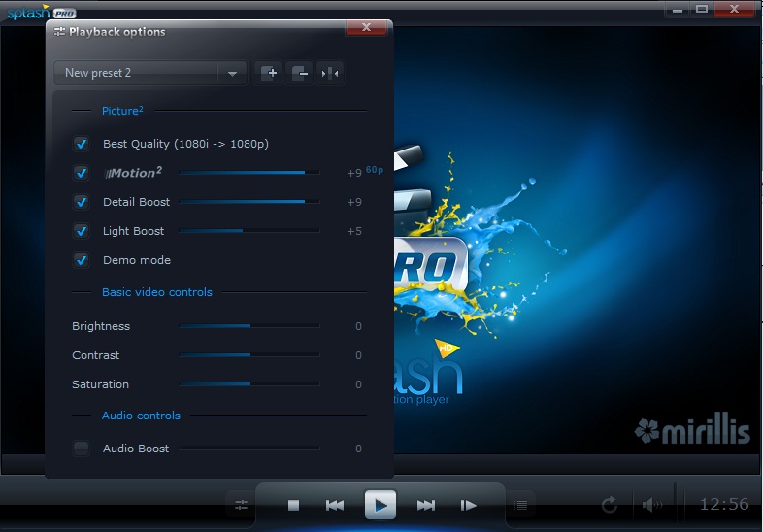This screenshot has width=763, height=532.
Task: Open the playlist icon
Action: pos(520,505)
